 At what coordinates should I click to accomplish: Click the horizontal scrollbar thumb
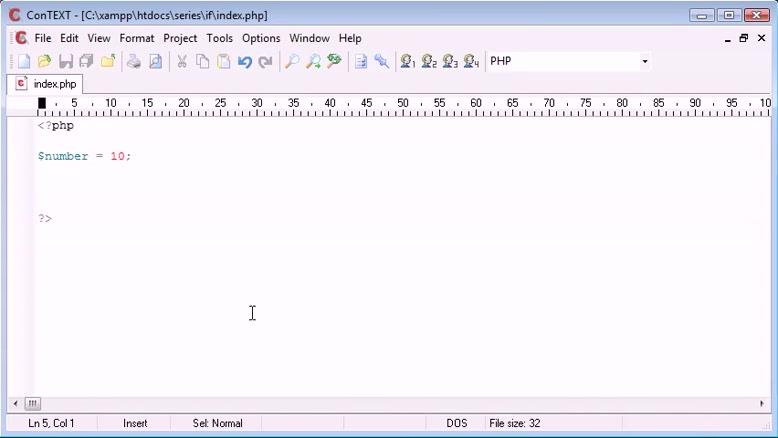pyautogui.click(x=32, y=403)
